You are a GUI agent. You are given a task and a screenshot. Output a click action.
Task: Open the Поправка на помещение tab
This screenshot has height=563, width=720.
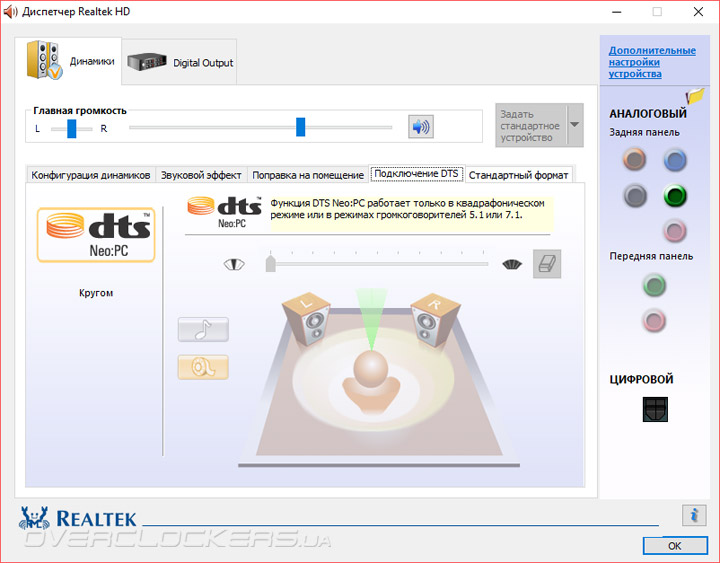308,175
